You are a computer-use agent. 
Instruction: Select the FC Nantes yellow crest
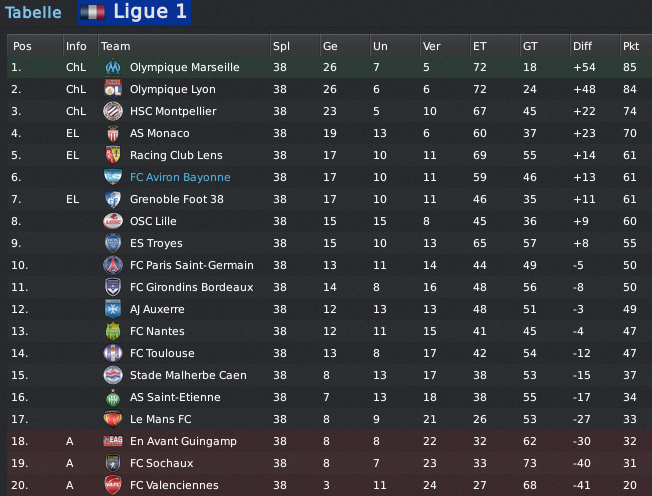tap(113, 331)
